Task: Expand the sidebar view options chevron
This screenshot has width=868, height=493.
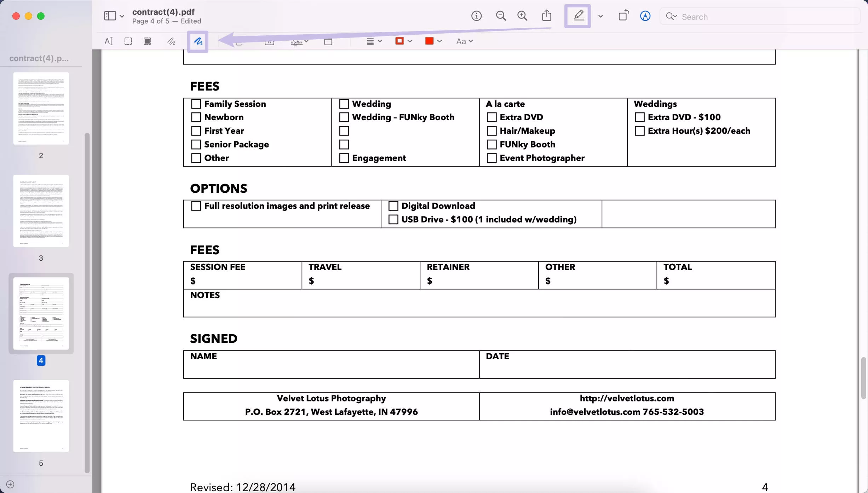Action: coord(122,16)
